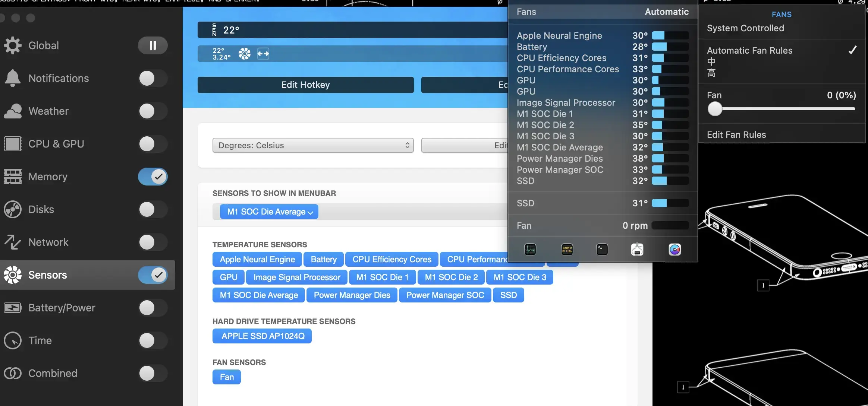Open Activity Monitor icon in Fans panel

tap(530, 249)
